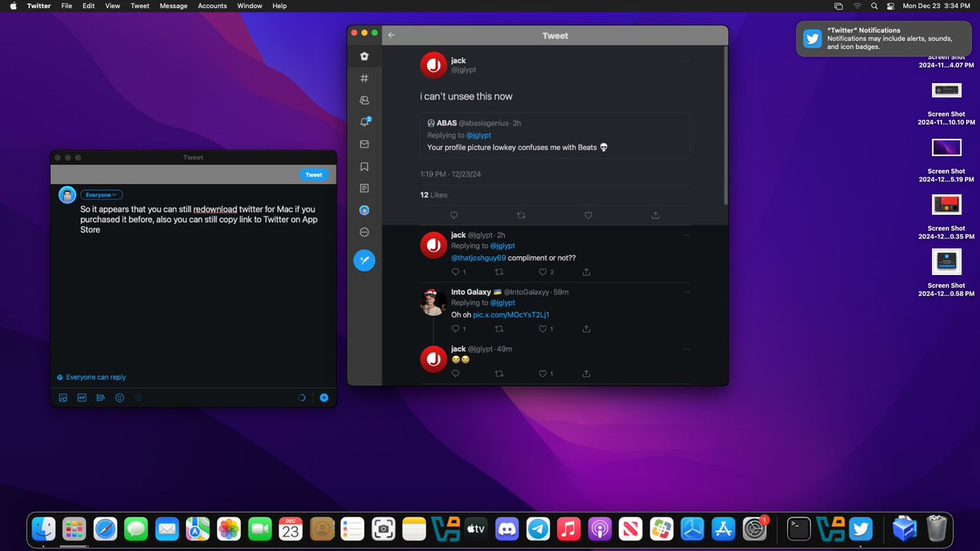Click the Twitter Notifications banner
This screenshot has height=551, width=980.
click(x=885, y=38)
